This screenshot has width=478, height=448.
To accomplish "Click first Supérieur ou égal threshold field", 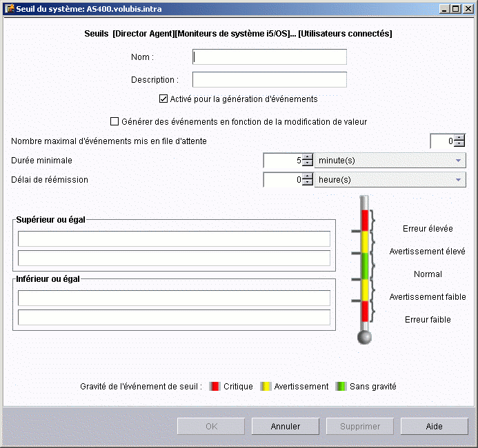I will pyautogui.click(x=174, y=238).
